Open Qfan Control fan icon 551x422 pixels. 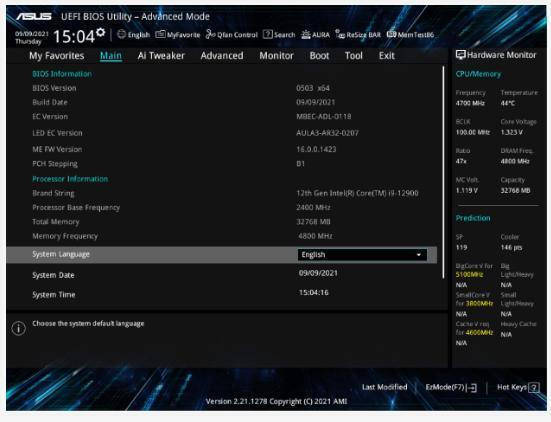210,34
